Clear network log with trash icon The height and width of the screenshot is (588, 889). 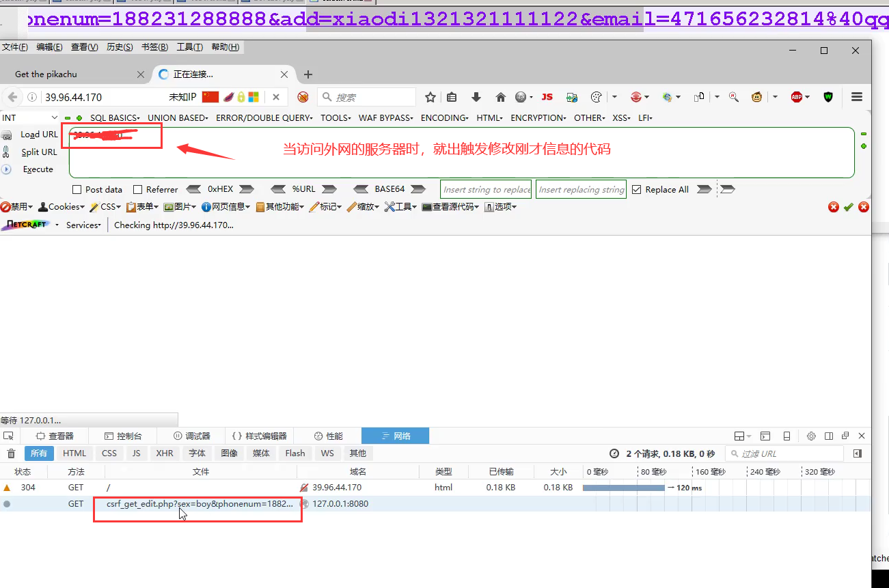coord(11,453)
